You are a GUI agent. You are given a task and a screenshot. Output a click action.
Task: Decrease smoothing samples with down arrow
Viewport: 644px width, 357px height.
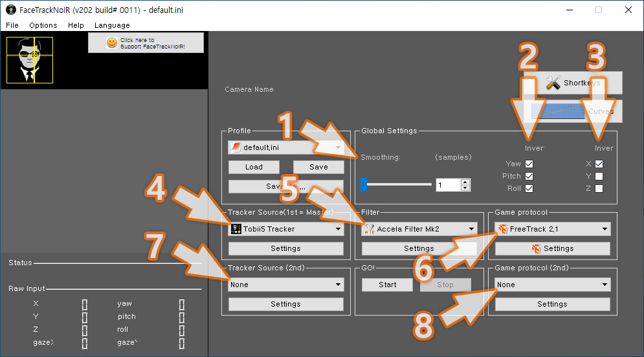465,188
